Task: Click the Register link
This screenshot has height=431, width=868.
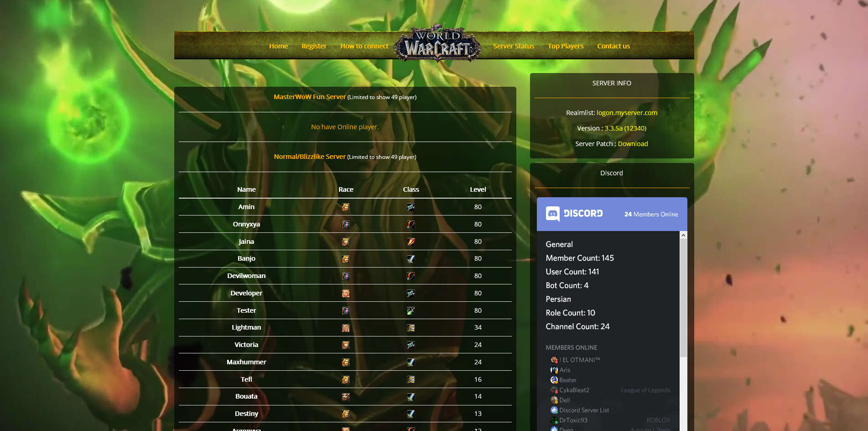Action: pyautogui.click(x=314, y=46)
